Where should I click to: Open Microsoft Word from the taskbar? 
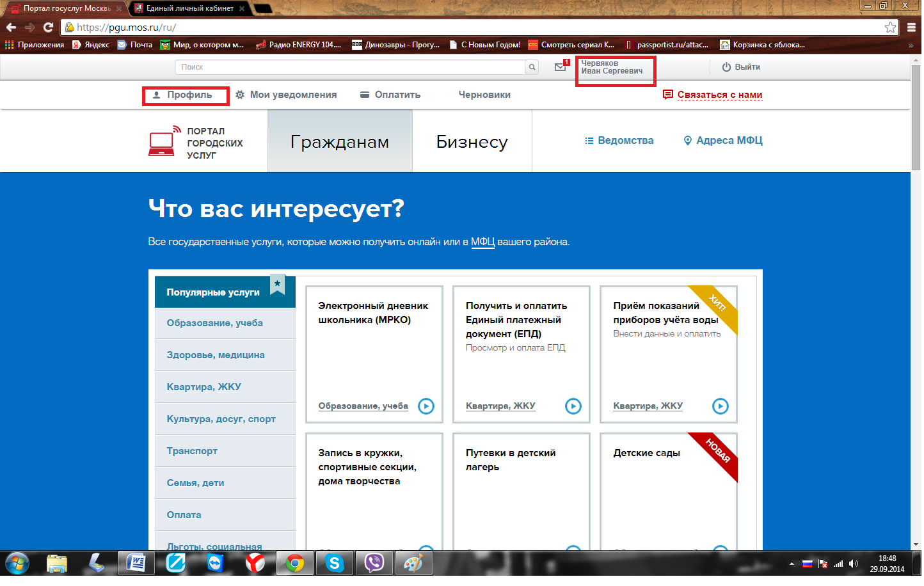pos(136,564)
